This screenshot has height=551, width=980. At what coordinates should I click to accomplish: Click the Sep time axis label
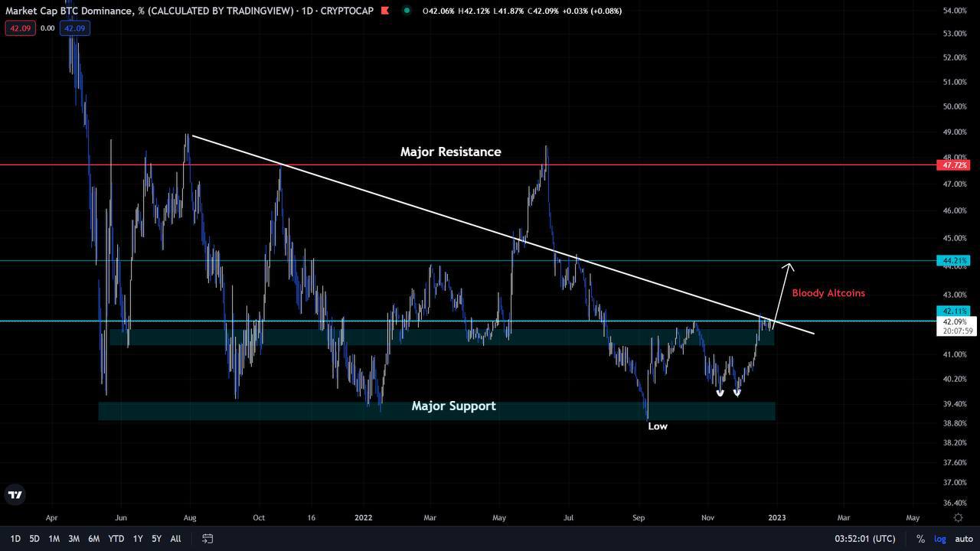(639, 518)
